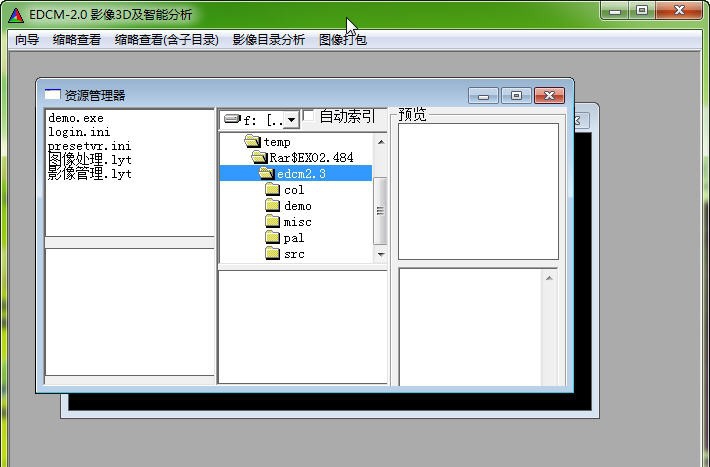Select the edcm2.3 folder row

[x=296, y=173]
